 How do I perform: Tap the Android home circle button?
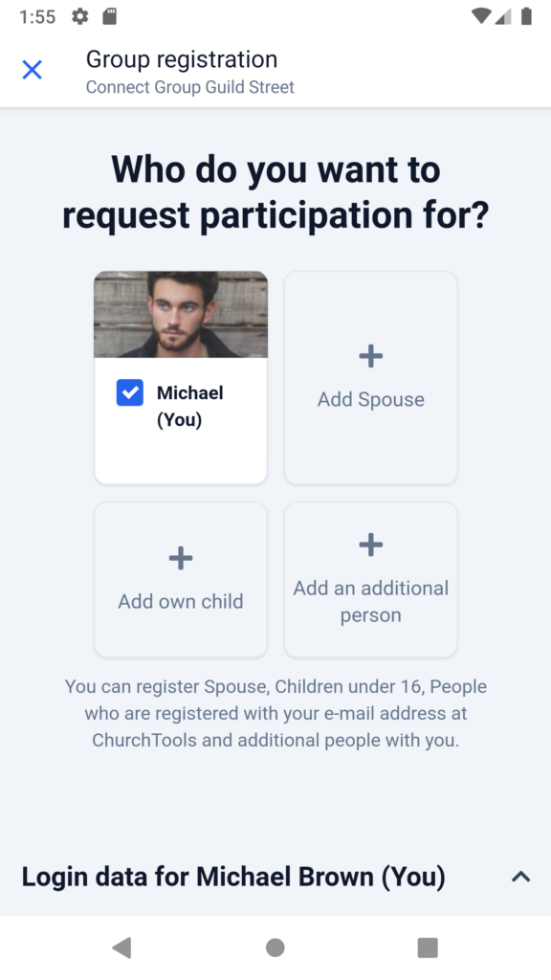coord(275,947)
